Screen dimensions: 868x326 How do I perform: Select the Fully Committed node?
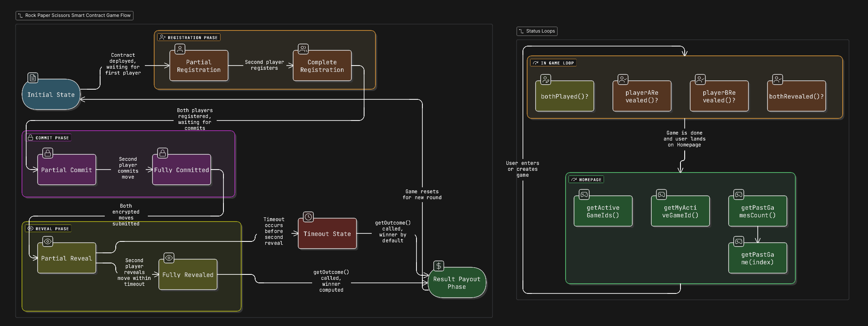[x=181, y=170]
